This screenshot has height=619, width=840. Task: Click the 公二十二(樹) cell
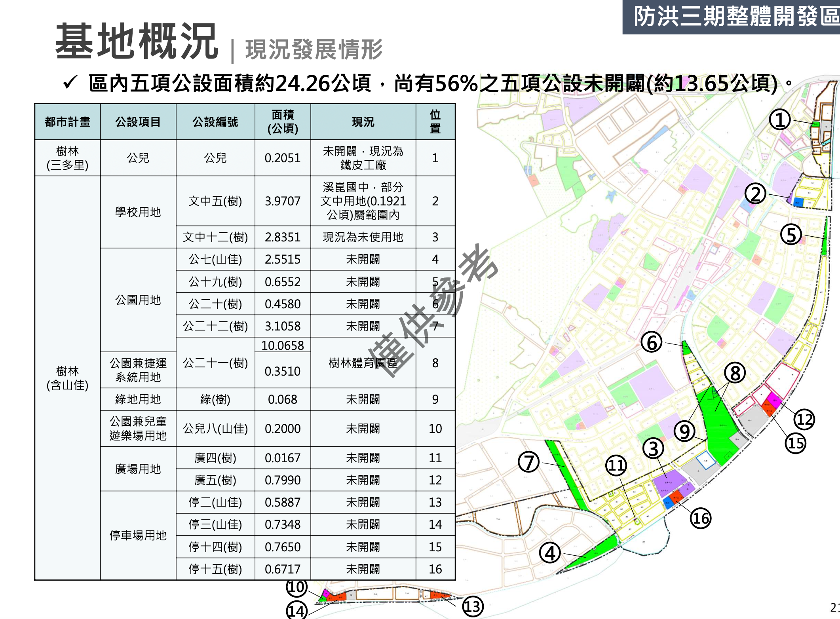[215, 326]
